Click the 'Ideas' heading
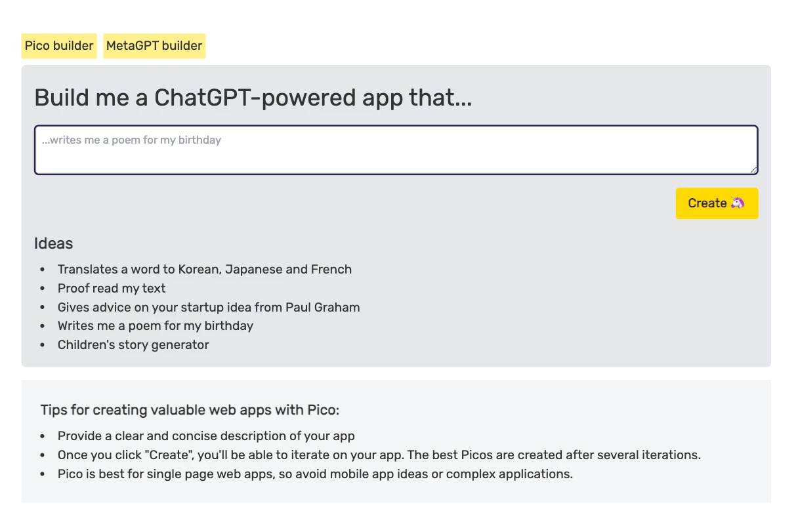798x532 pixels. 53,243
